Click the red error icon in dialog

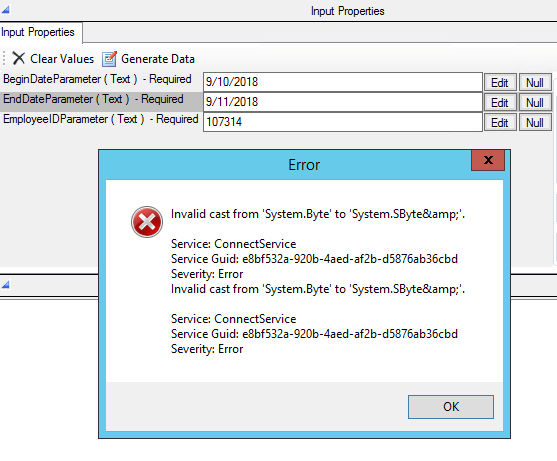pos(147,222)
